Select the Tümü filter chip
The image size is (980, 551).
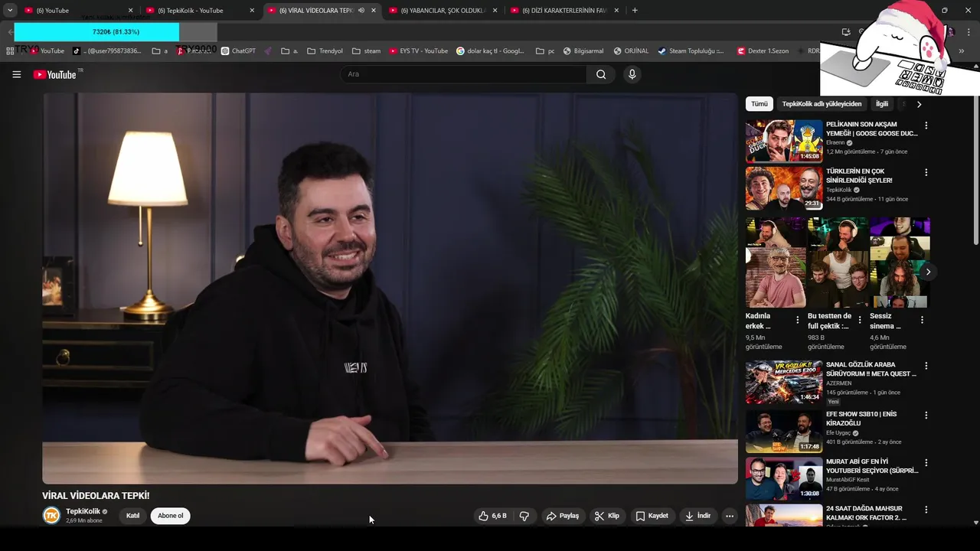[759, 104]
